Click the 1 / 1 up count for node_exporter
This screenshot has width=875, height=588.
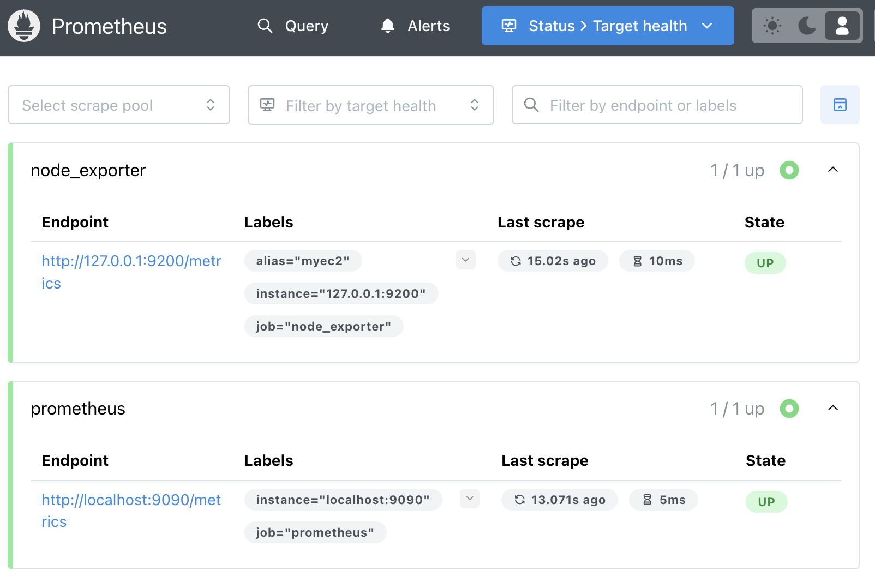point(738,170)
